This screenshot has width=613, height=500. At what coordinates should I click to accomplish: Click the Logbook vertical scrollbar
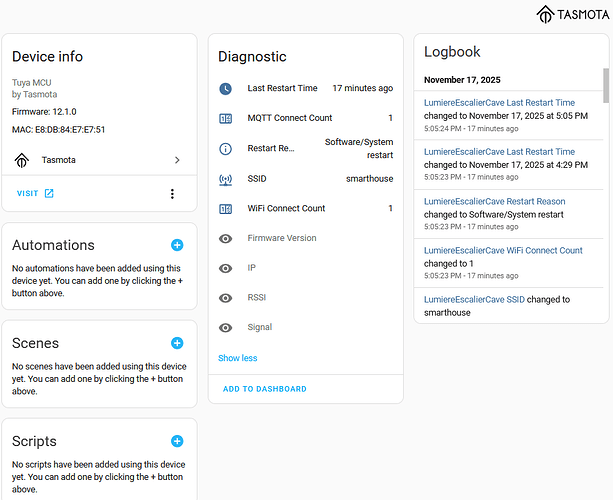tap(604, 86)
